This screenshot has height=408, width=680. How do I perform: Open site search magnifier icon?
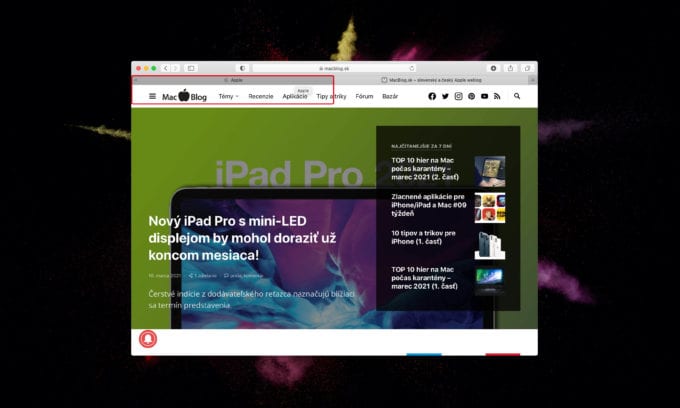(x=517, y=96)
